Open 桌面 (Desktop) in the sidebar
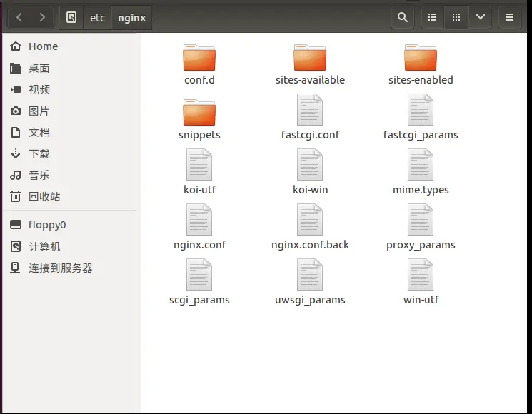This screenshot has width=532, height=414. click(x=69, y=68)
